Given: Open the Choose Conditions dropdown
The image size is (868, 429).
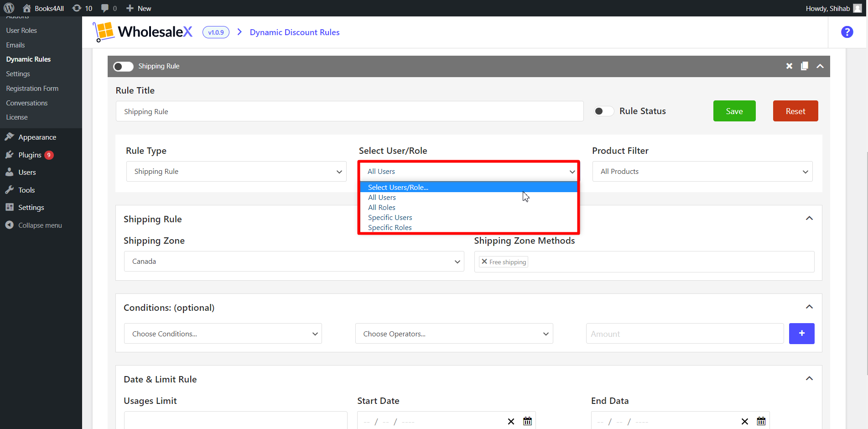Looking at the screenshot, I should coord(223,334).
